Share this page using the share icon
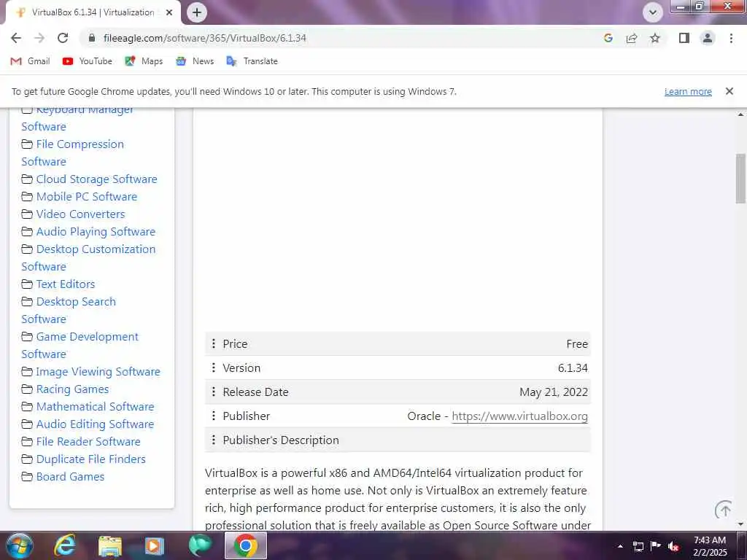Image resolution: width=747 pixels, height=560 pixels. 632,38
